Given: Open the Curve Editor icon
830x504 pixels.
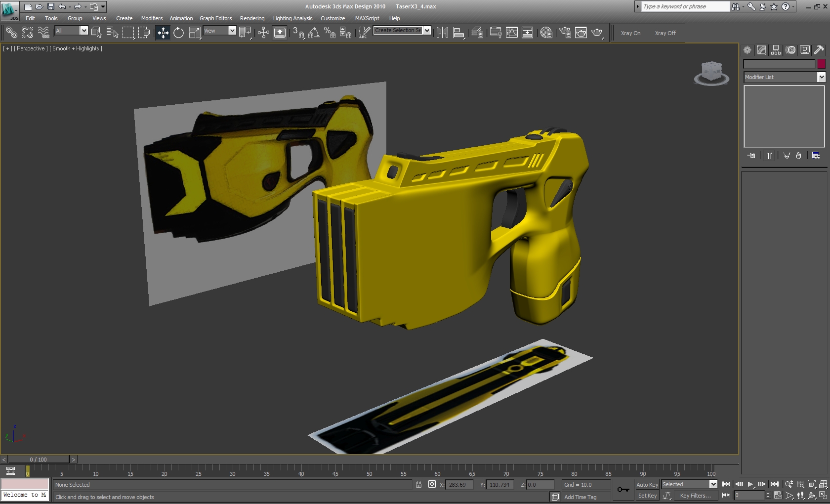Looking at the screenshot, I should point(512,33).
